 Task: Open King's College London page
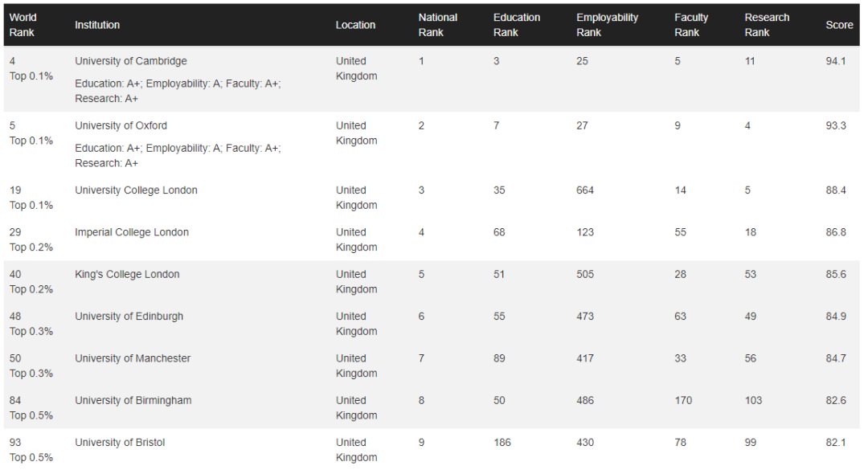coord(127,274)
